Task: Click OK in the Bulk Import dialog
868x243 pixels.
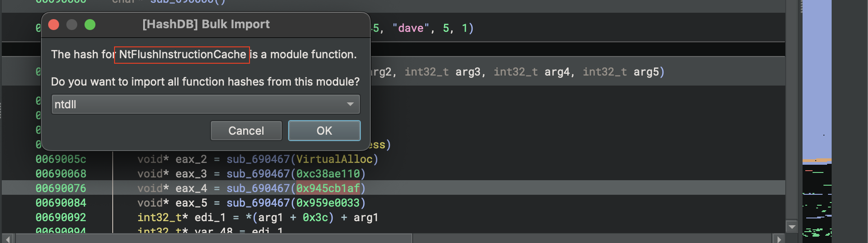Action: point(324,131)
